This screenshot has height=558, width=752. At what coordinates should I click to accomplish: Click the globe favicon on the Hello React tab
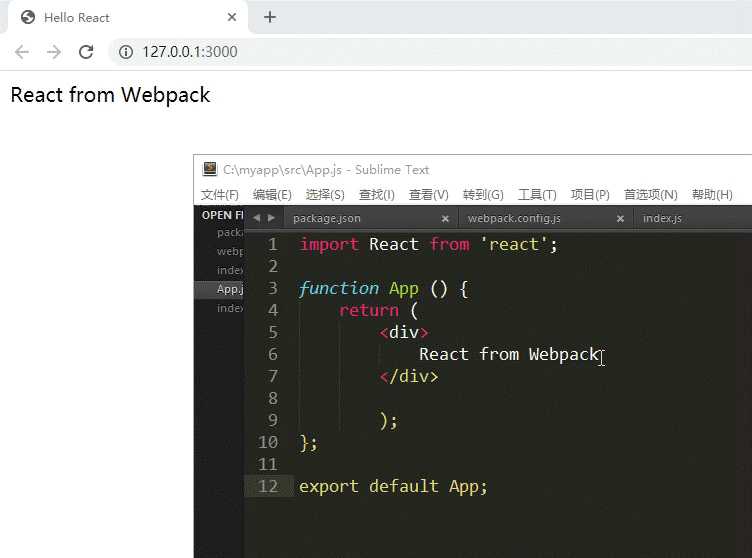[28, 17]
